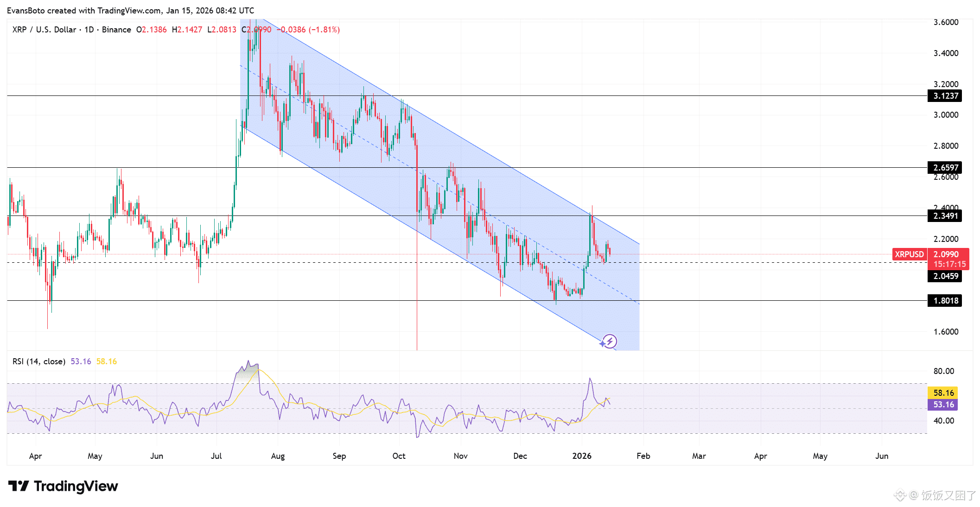Screen dimensions: 980x507
Task: Click the Oct label on time axis
Action: [399, 456]
